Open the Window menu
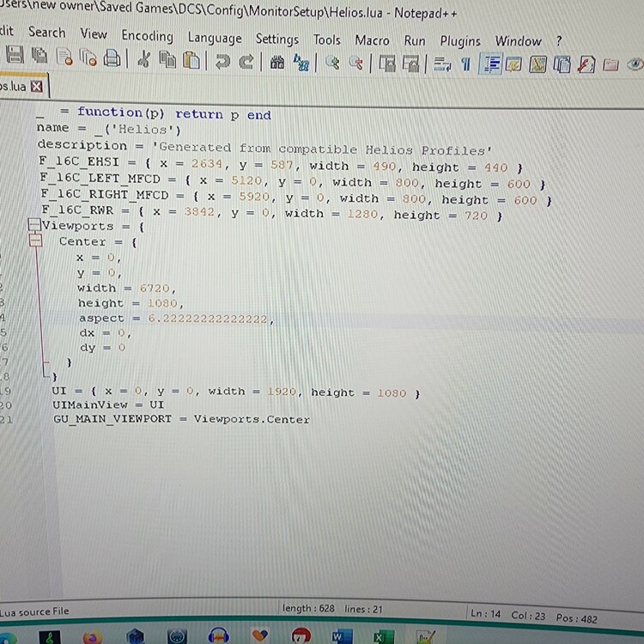Viewport: 644px width, 644px height. [x=519, y=41]
